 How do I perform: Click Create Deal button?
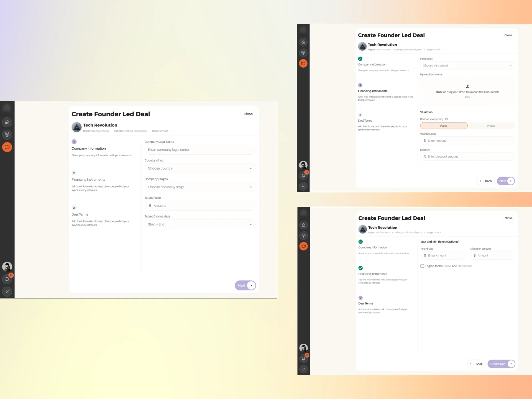click(501, 364)
